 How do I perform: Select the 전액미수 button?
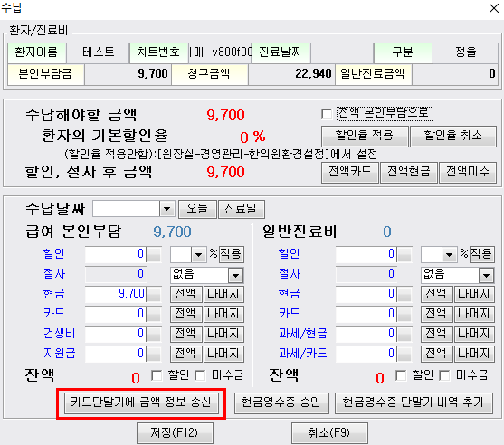pyautogui.click(x=468, y=172)
